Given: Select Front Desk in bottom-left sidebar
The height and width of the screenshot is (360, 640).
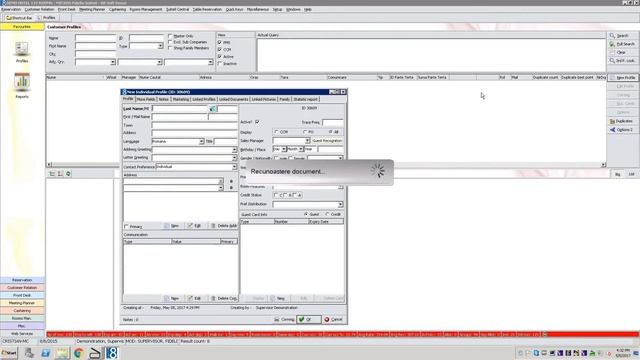Looking at the screenshot, I should [22, 295].
